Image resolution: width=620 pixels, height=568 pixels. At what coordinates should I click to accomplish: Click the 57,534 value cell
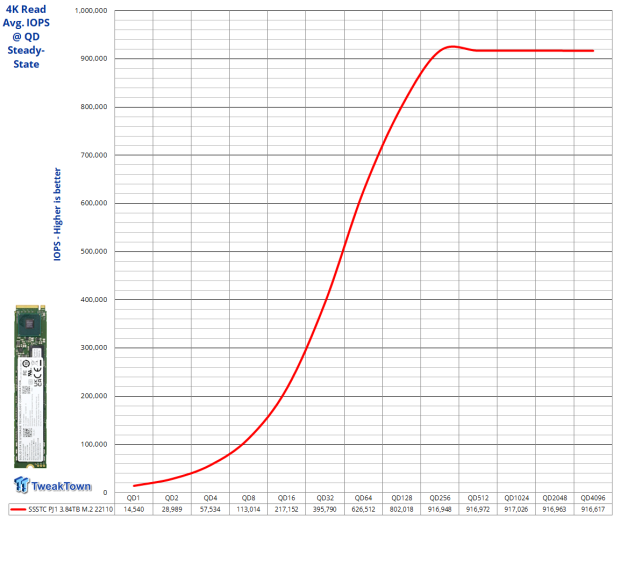210,509
